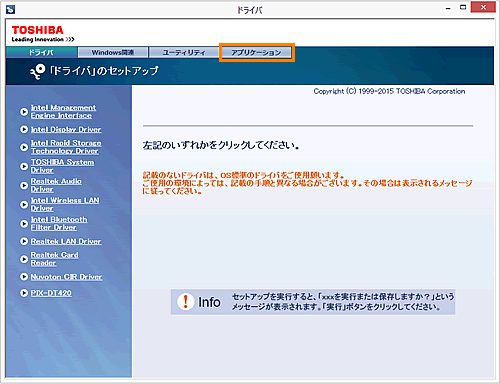Click text 左記のいずれかをクリックしてください。

click(221, 145)
